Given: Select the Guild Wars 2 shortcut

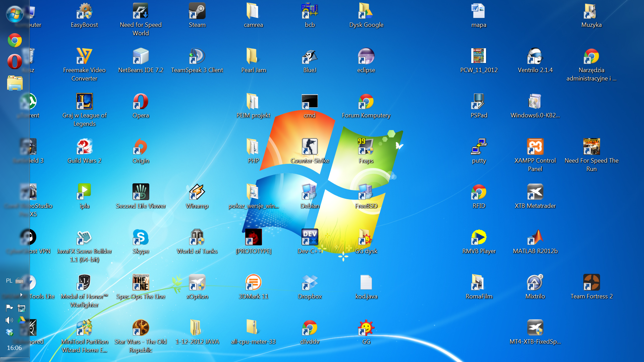Looking at the screenshot, I should click(84, 151).
